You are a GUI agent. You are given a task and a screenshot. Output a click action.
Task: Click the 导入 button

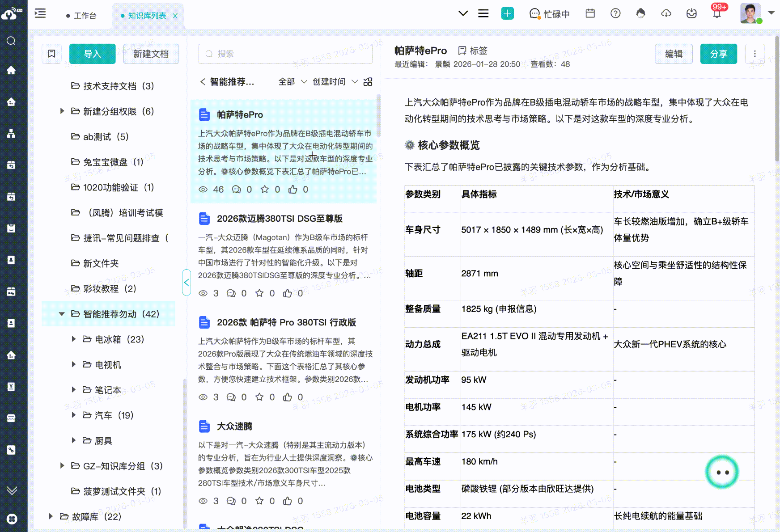93,54
